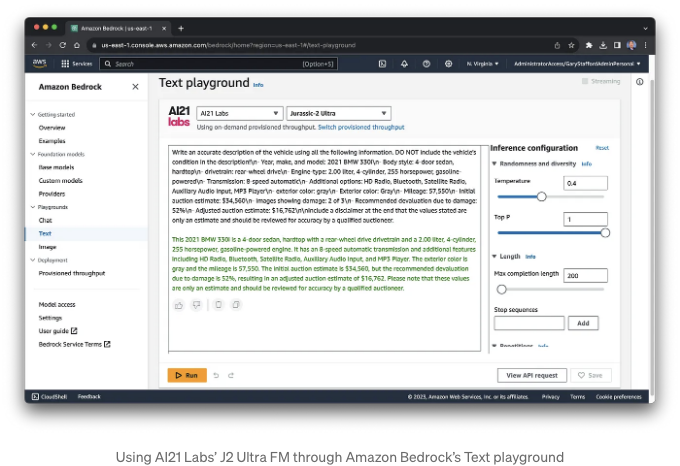
Task: Open Providers in sidebar
Action: click(x=52, y=194)
